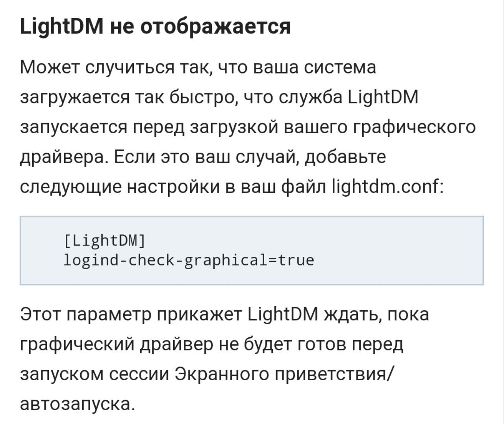Click the "[LightDM]" line in code block
This screenshot has width=504, height=424.
(104, 240)
